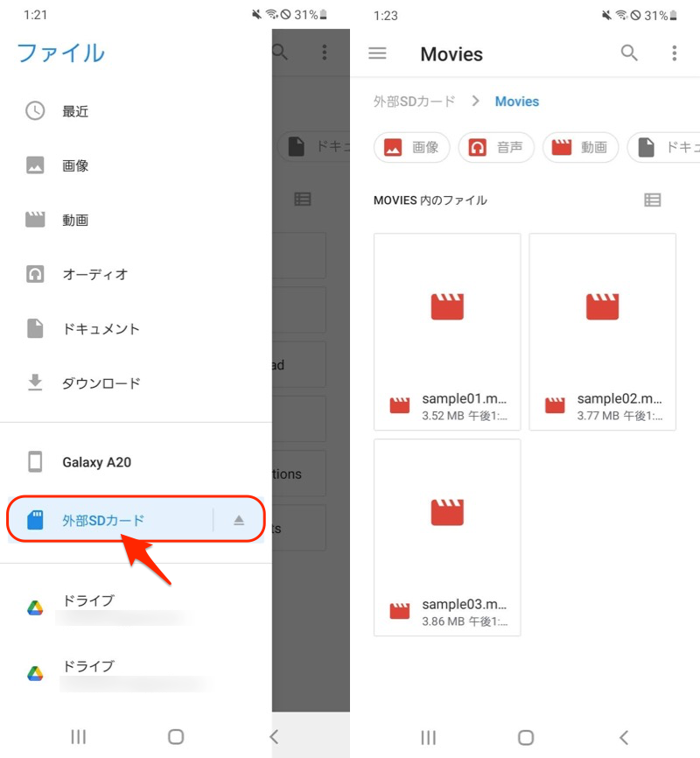Filter files by the 動画 chip
The image size is (700, 758).
tap(580, 147)
